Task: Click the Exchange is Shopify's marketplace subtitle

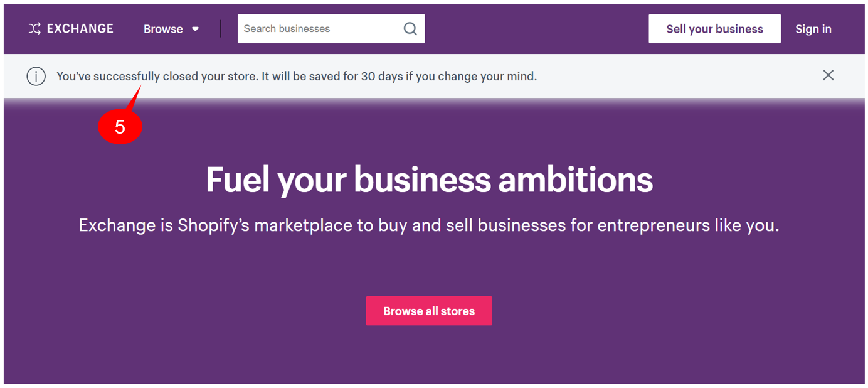Action: [x=429, y=225]
